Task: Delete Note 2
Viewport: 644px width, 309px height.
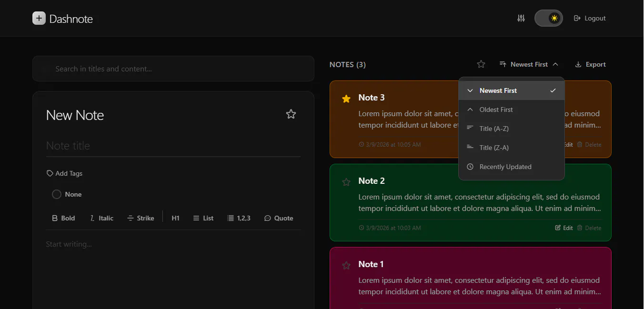Action: click(x=589, y=228)
